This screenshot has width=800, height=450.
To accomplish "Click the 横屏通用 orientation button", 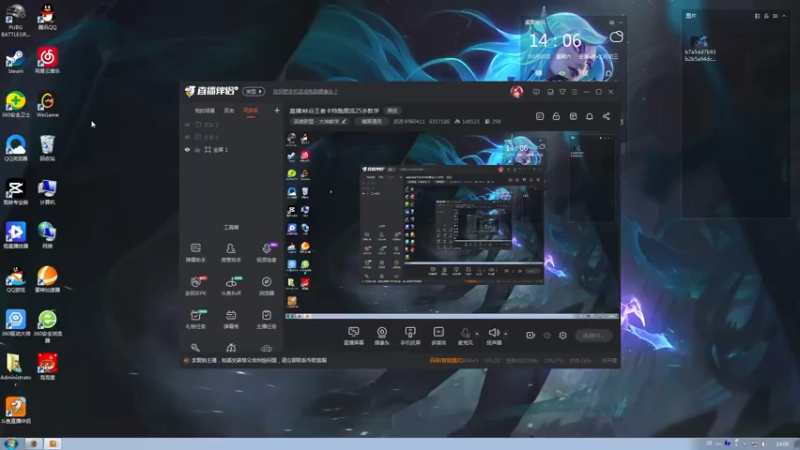I will pos(371,121).
